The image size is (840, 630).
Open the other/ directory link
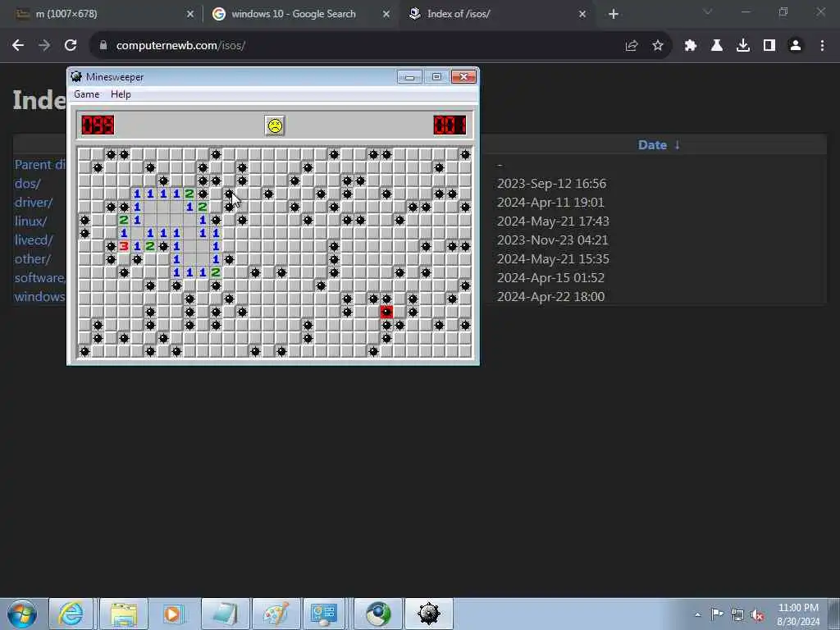tap(33, 258)
